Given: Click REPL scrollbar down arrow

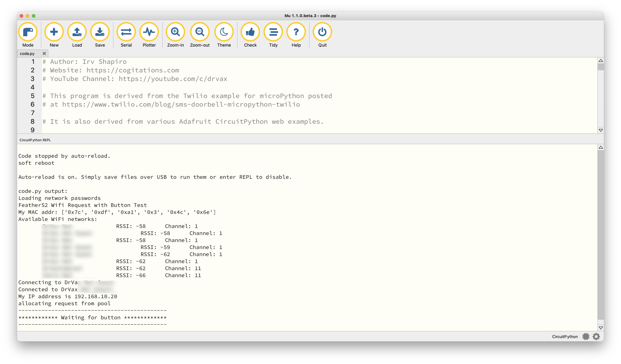Looking at the screenshot, I should (x=601, y=328).
